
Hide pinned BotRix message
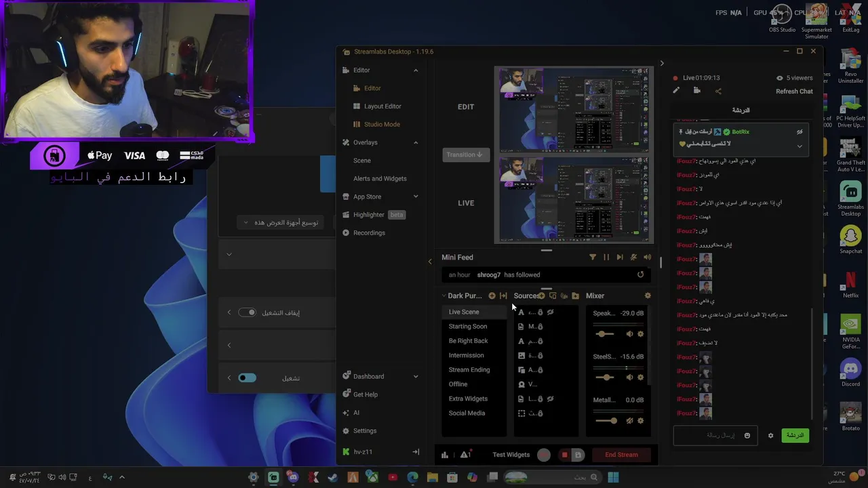point(800,132)
